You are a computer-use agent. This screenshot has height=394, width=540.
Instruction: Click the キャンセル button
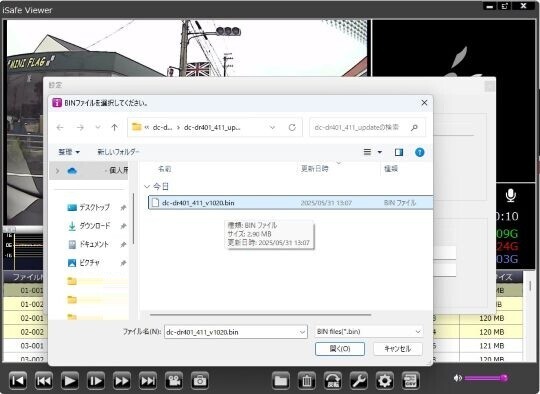pos(398,349)
